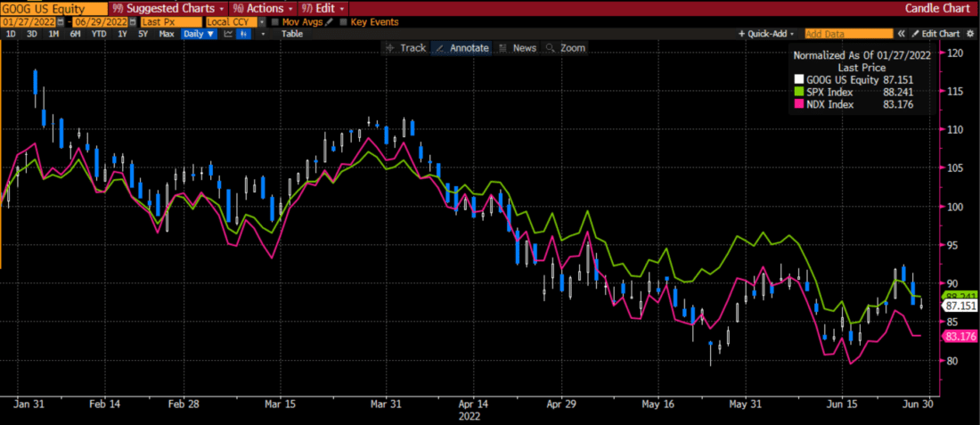Click the 01/27/2022 start date field

pyautogui.click(x=29, y=22)
